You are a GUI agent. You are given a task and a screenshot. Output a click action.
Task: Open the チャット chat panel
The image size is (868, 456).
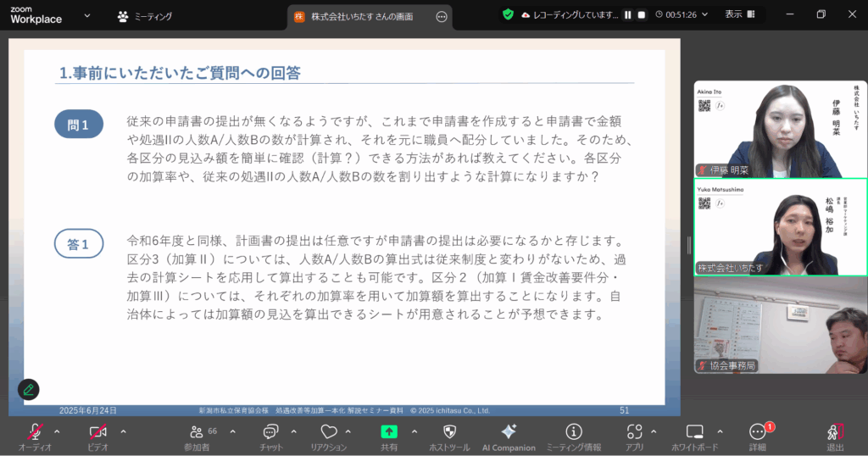pyautogui.click(x=271, y=432)
